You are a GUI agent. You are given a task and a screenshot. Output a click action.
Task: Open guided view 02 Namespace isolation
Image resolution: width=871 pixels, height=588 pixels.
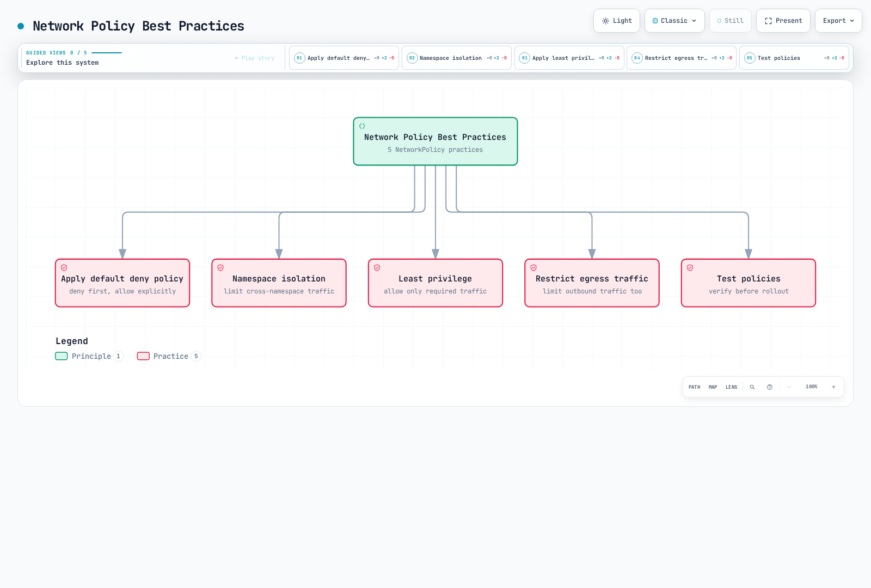coord(457,58)
